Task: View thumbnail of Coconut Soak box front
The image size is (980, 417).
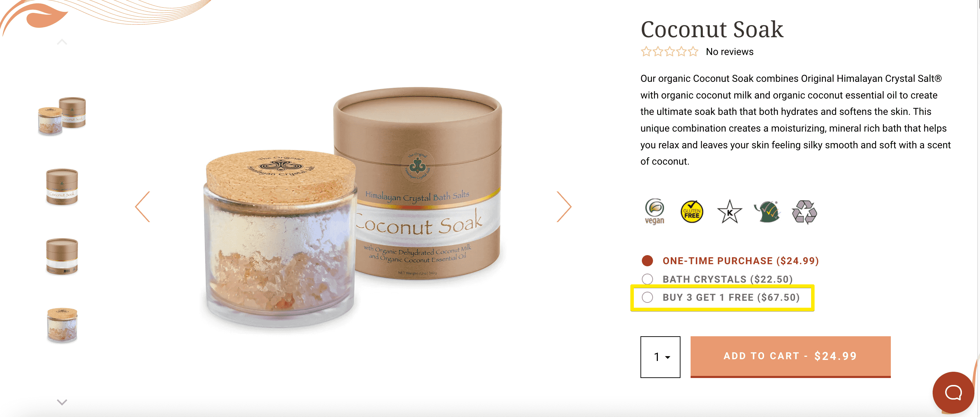Action: click(x=62, y=187)
